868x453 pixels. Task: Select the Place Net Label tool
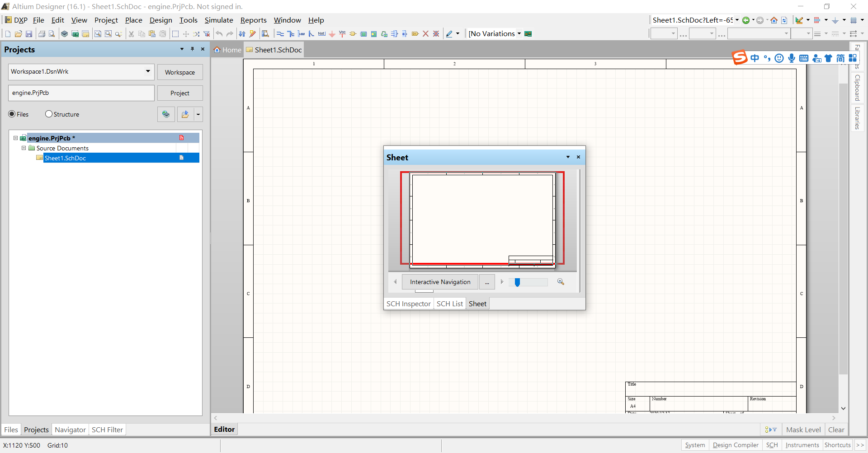(321, 33)
